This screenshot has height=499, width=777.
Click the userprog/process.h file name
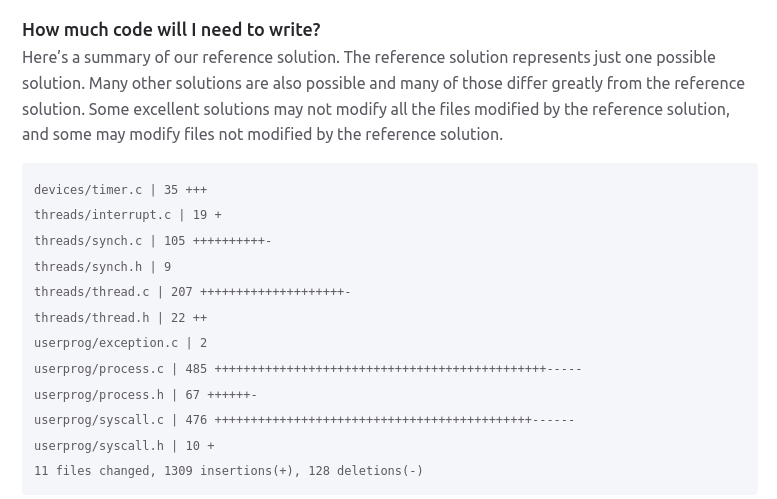(x=99, y=395)
